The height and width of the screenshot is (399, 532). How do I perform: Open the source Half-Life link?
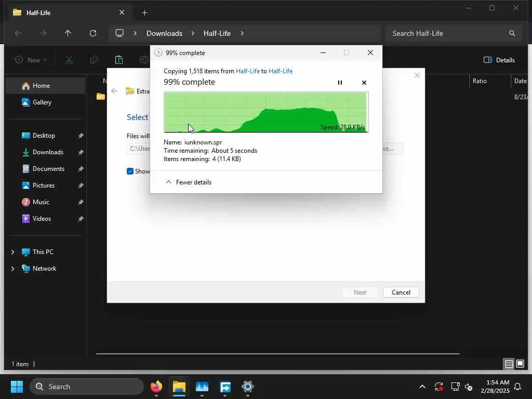pyautogui.click(x=248, y=71)
